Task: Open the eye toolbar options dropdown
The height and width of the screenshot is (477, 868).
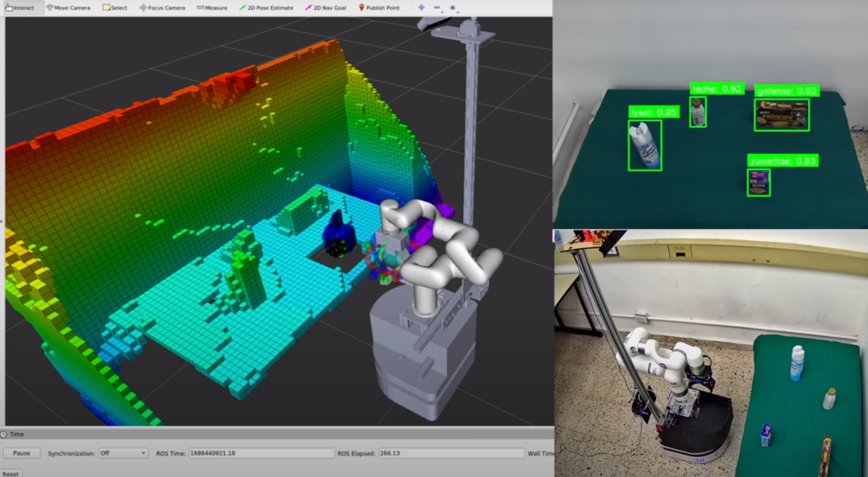Action: pos(453,8)
